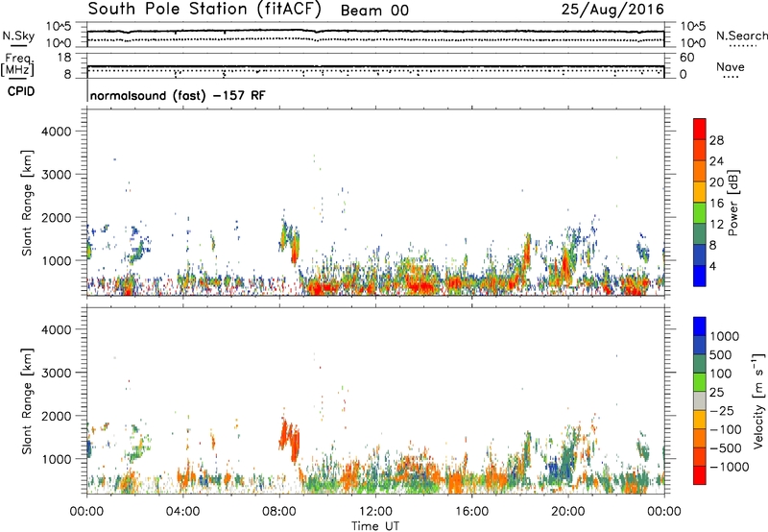Viewport: 768px width, 532px height.
Task: Click the dark blue bottom segment of the Power colorbar
Action: (700, 276)
